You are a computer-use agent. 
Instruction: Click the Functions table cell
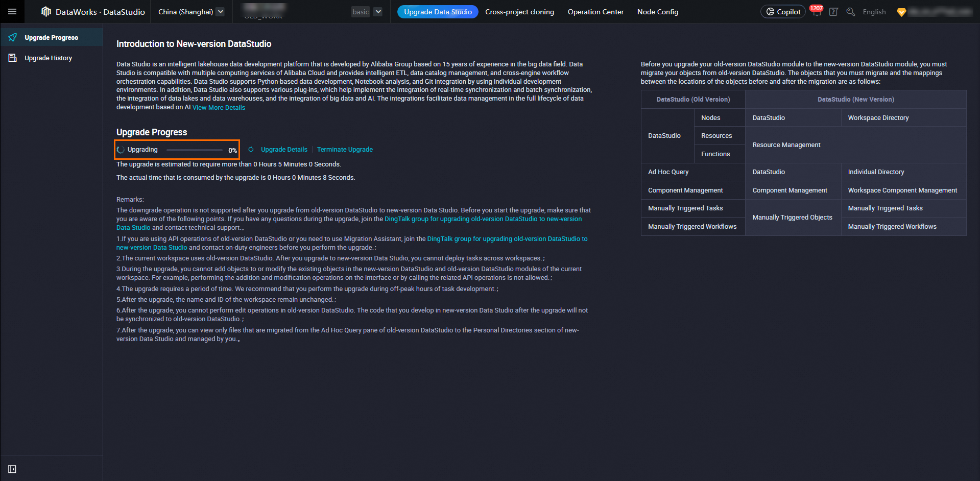pos(720,154)
